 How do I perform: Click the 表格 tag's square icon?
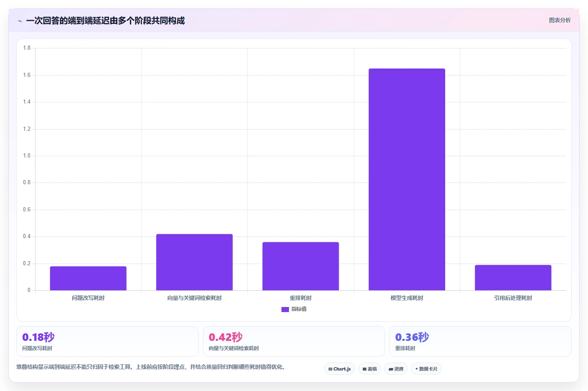tap(365, 369)
